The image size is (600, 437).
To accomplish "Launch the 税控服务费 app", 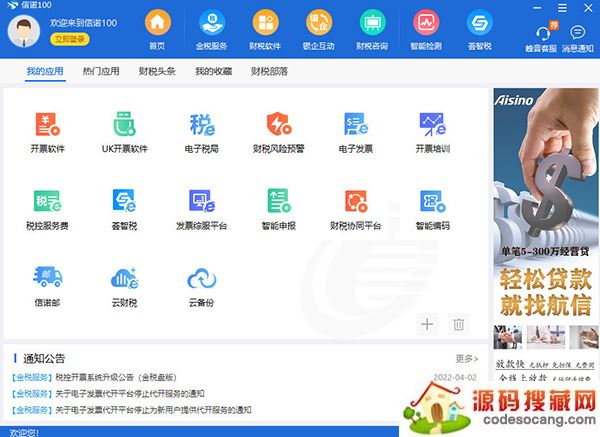I will click(x=47, y=209).
